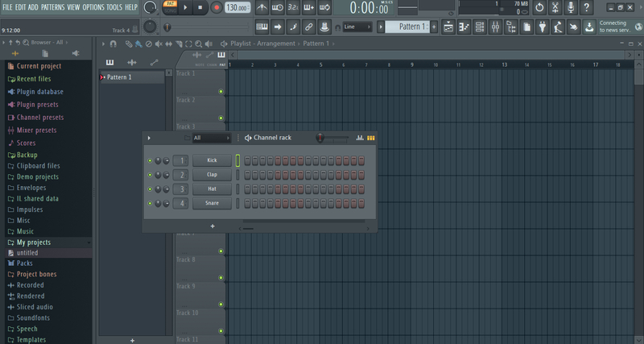Open Playlist options arrow menu
644x344 pixels.
[104, 44]
